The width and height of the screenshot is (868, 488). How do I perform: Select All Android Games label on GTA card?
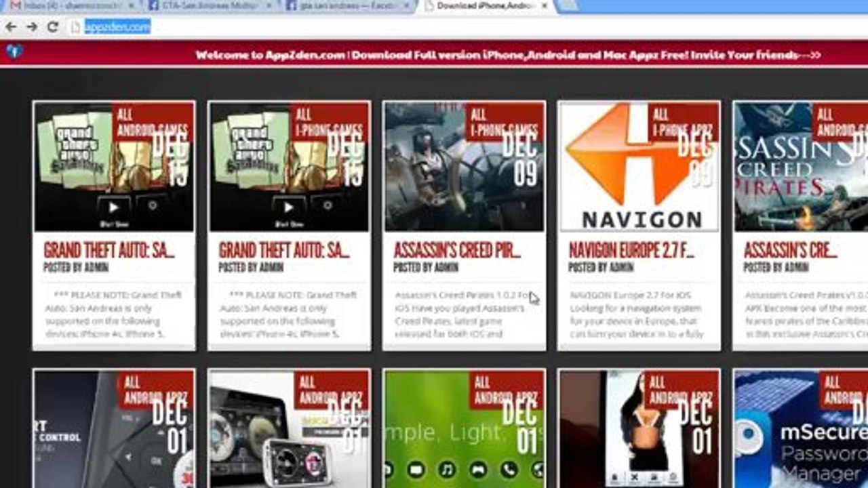(152, 122)
